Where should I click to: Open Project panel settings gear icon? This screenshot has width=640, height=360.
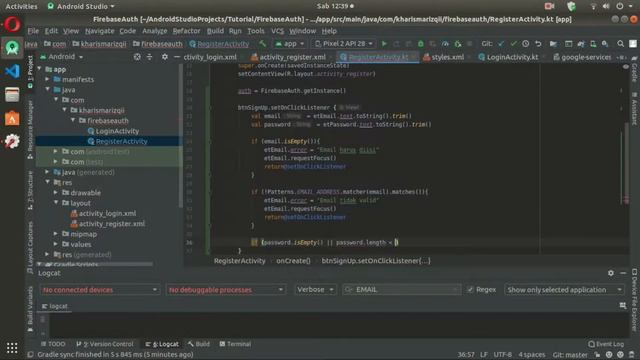coord(164,57)
